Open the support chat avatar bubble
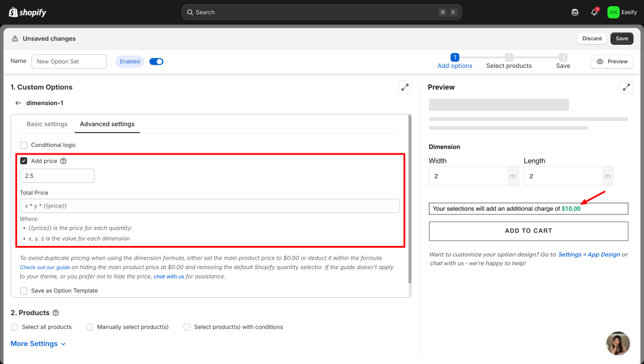The height and width of the screenshot is (364, 644). click(618, 343)
